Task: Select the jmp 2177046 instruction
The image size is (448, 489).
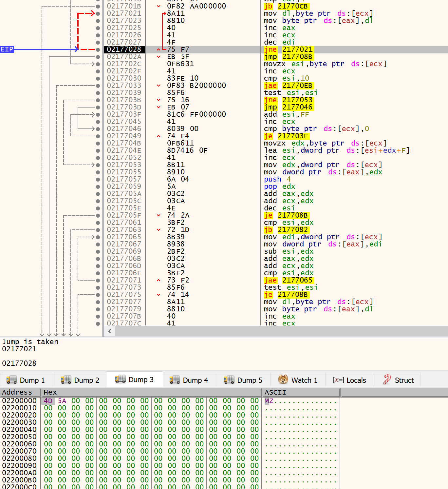Action: [x=289, y=107]
